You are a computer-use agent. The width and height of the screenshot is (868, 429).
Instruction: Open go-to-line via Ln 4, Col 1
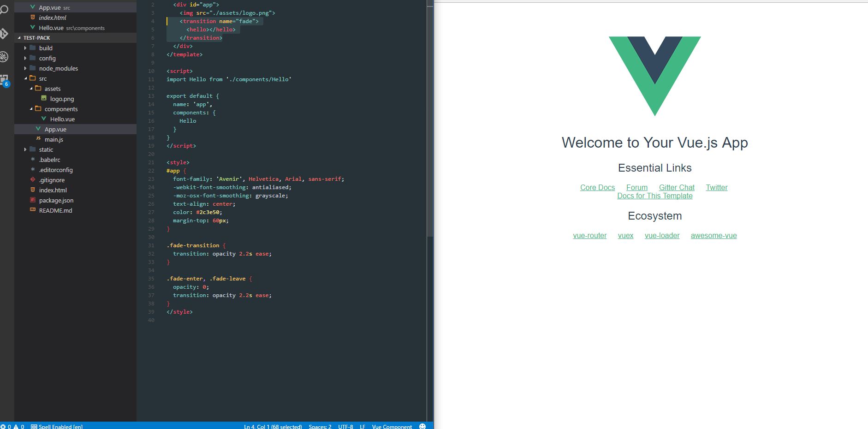click(273, 426)
